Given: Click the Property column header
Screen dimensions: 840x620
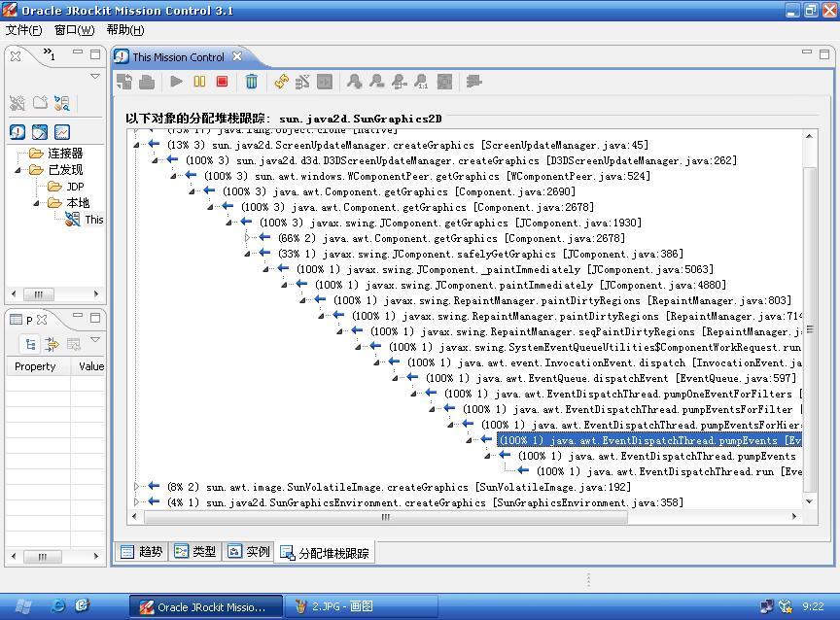Looking at the screenshot, I should (35, 366).
